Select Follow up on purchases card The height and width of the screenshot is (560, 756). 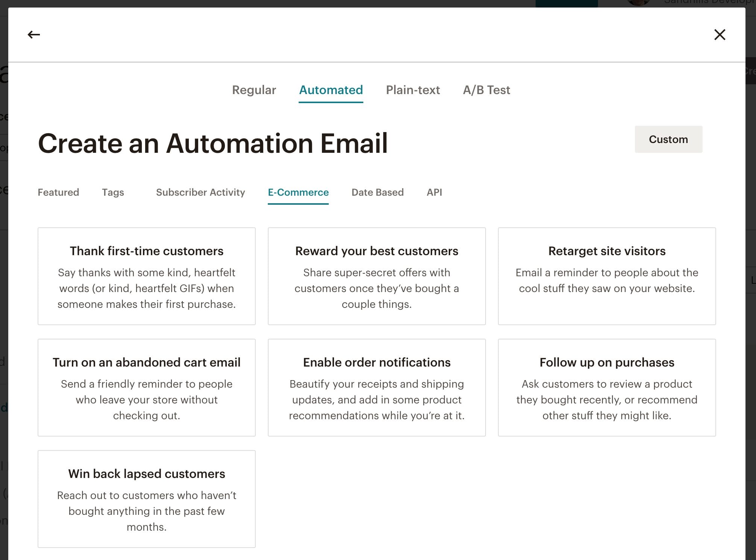point(607,388)
